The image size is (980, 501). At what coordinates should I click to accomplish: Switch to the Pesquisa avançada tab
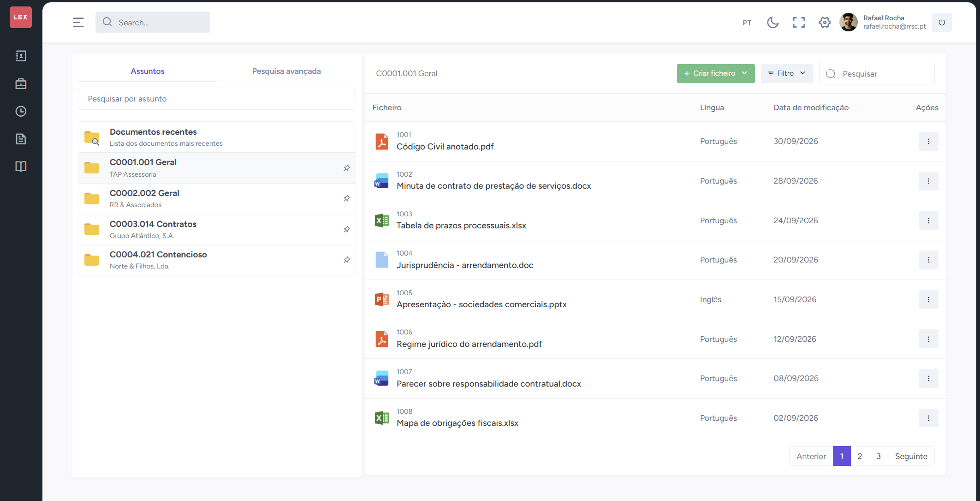pos(286,71)
